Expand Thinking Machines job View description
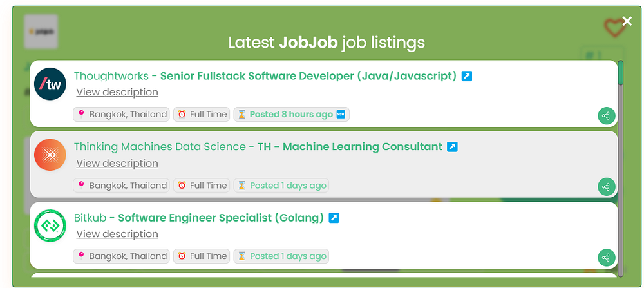644x288 pixels. (x=117, y=163)
